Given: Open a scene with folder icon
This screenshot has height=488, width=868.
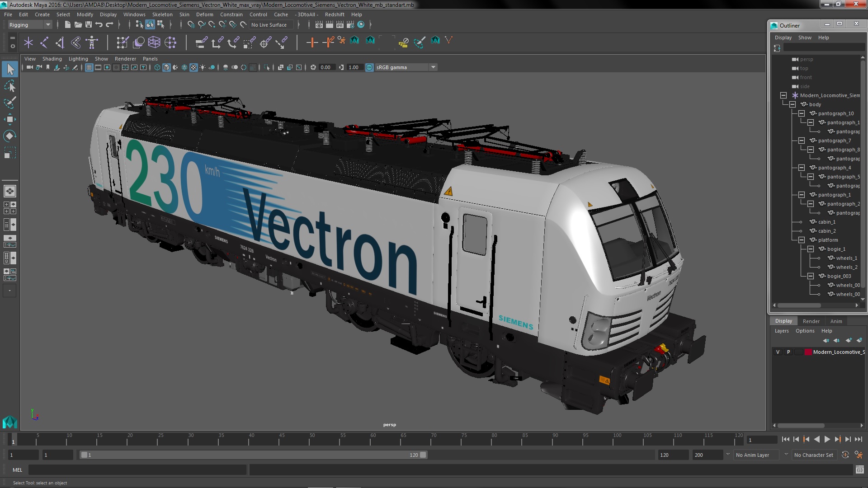Looking at the screenshot, I should click(x=78, y=25).
